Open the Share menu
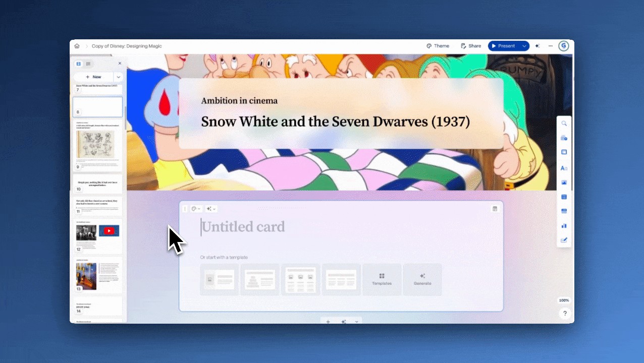Viewport: 644px width, 363px height. click(470, 46)
